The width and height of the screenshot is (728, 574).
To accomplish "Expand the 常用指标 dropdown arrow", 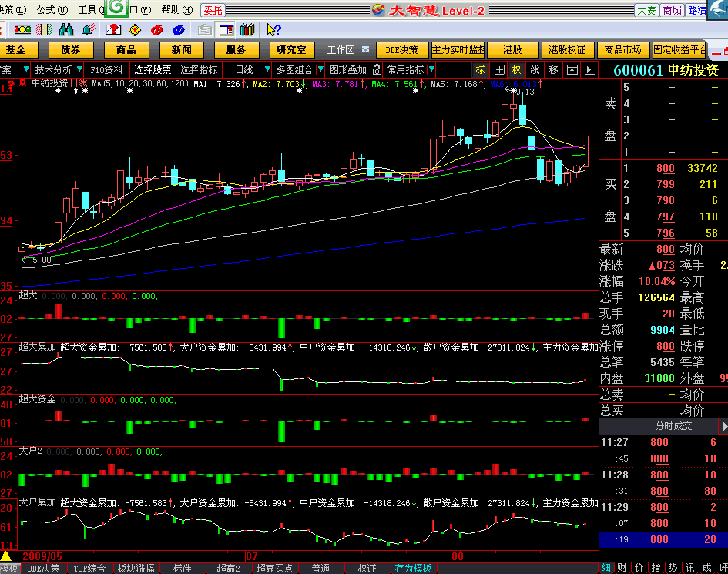I will pos(431,69).
